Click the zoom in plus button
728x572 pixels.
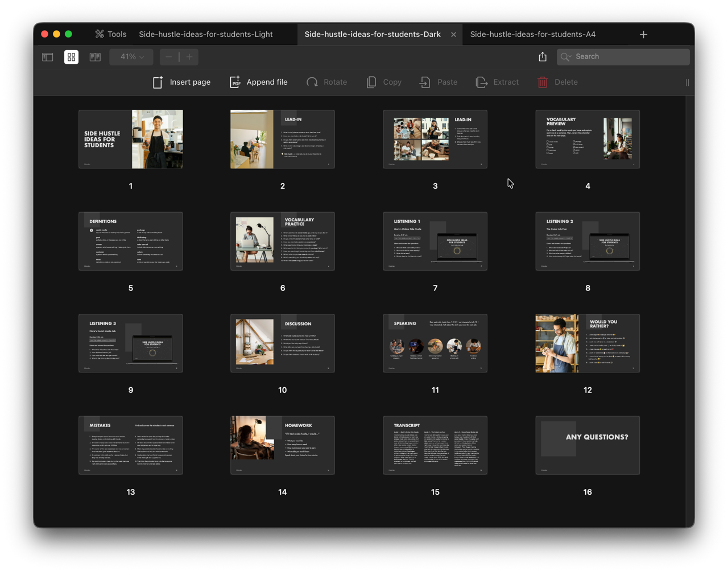click(x=189, y=57)
